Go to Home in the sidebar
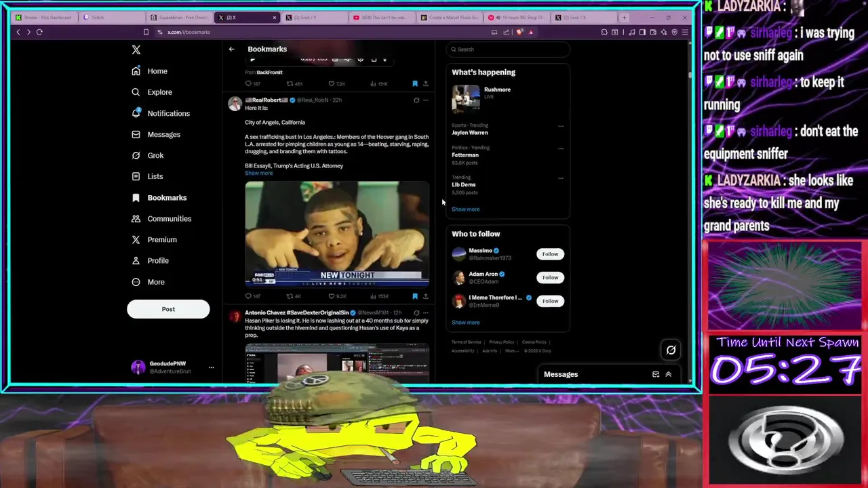 tap(149, 71)
